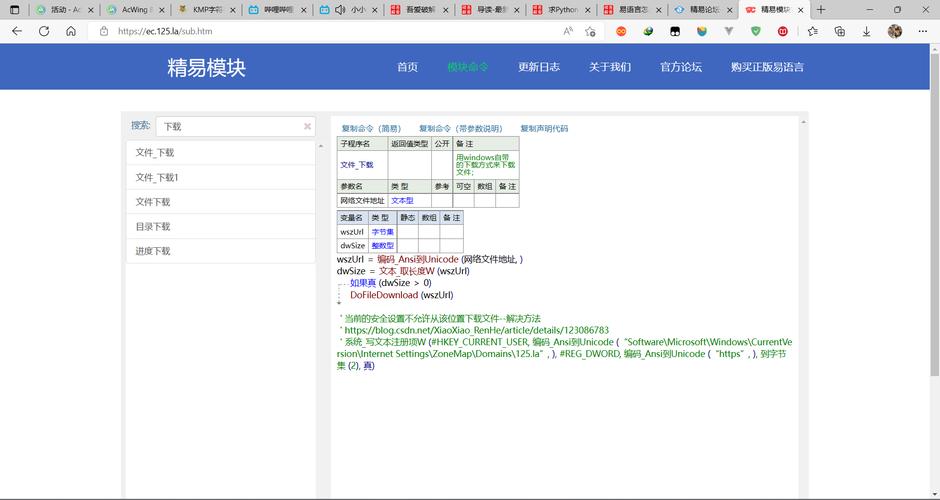This screenshot has width=940, height=500.
Task: Open the tab actions menu icon
Action: (x=14, y=10)
